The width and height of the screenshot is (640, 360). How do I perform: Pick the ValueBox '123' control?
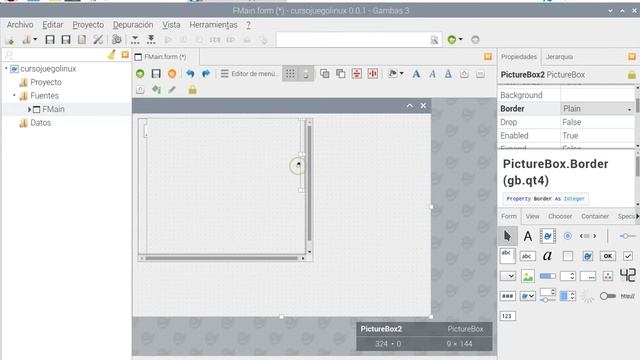pos(507,316)
